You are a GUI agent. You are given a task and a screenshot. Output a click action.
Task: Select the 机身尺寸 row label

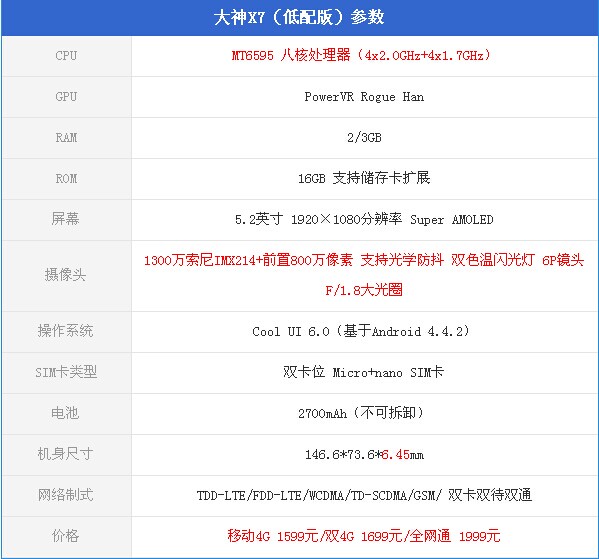(65, 454)
